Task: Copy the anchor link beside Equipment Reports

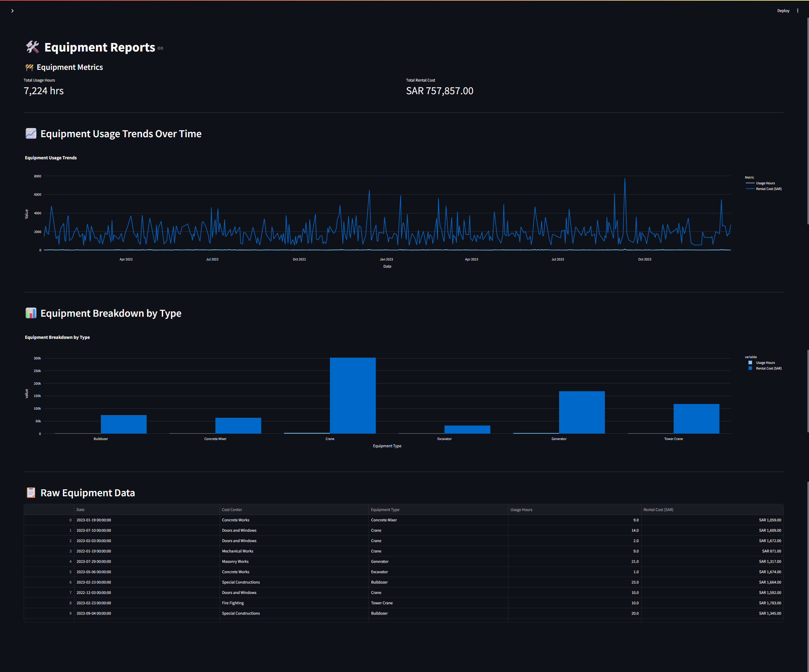Action: [x=160, y=48]
